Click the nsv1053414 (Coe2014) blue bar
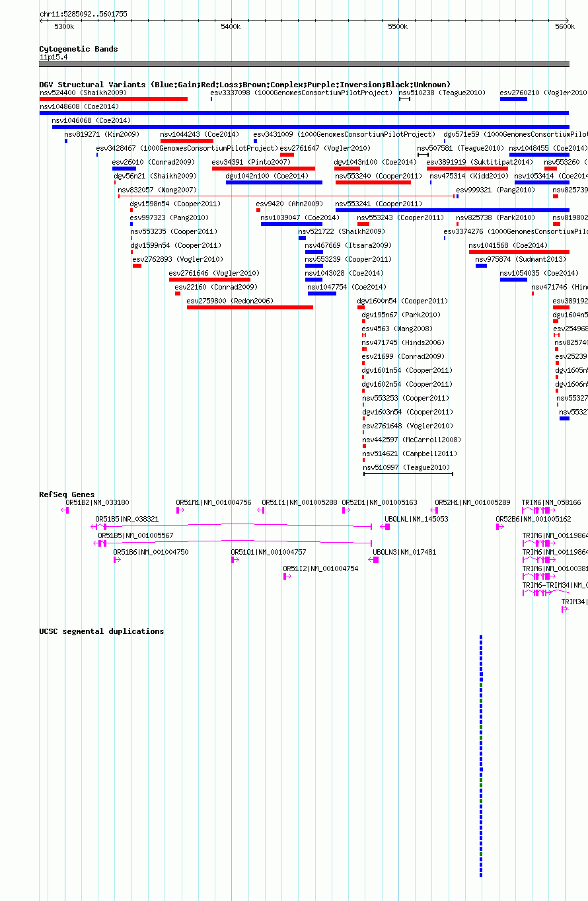Viewport: 588px width, 901px height. 542,182
